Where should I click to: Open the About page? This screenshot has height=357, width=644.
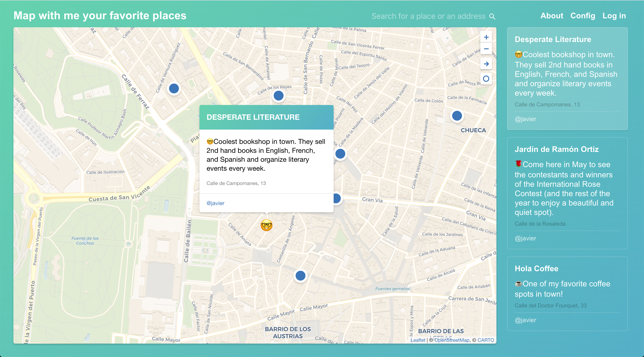point(552,15)
